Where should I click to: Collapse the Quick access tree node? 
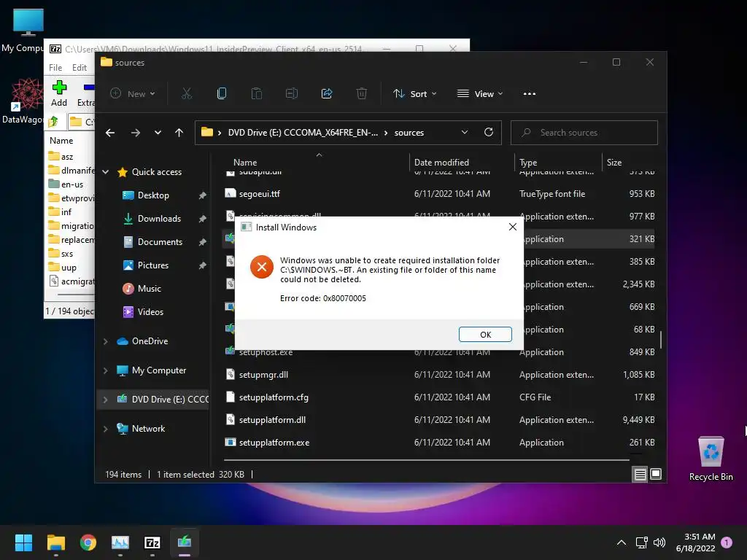point(106,172)
